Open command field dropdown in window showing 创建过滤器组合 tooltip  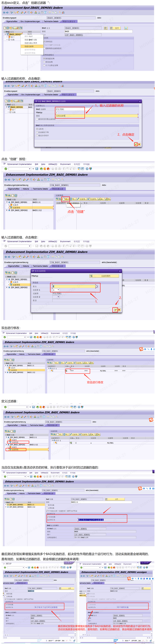tap(30, 169)
